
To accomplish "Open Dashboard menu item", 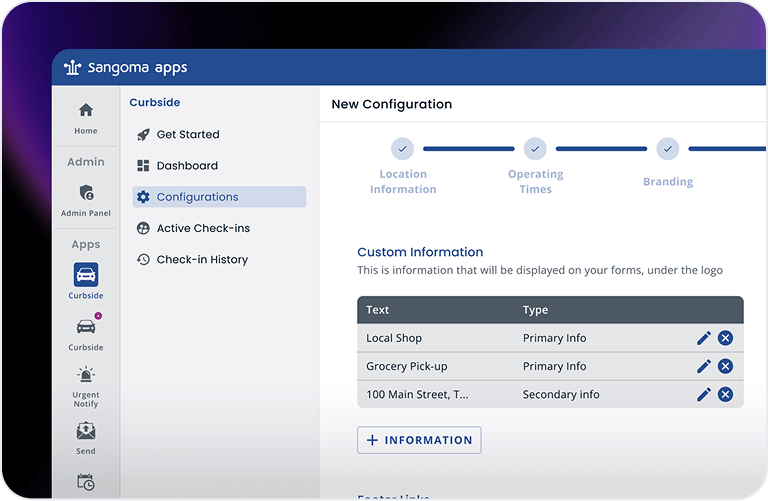I will click(x=219, y=166).
